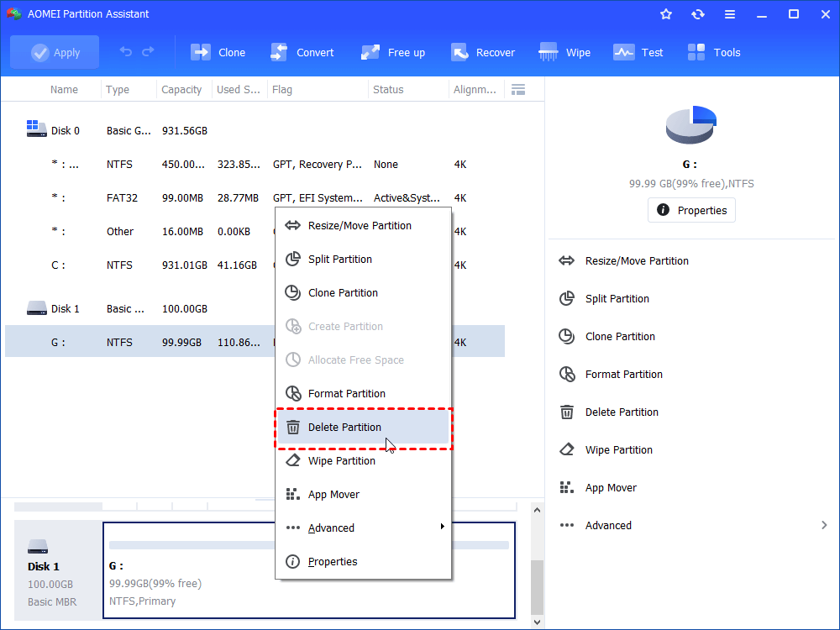This screenshot has height=630, width=840.
Task: Click Wipe Partition in right panel
Action: (619, 450)
